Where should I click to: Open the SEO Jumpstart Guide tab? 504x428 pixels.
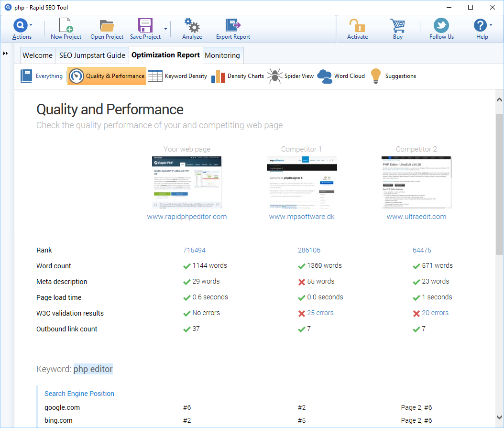coord(92,55)
